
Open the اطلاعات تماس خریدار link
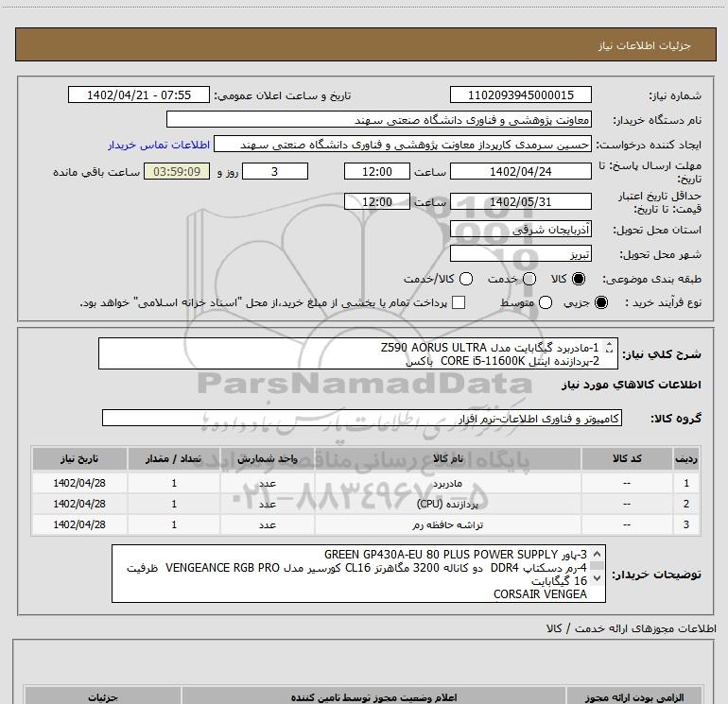(x=159, y=145)
